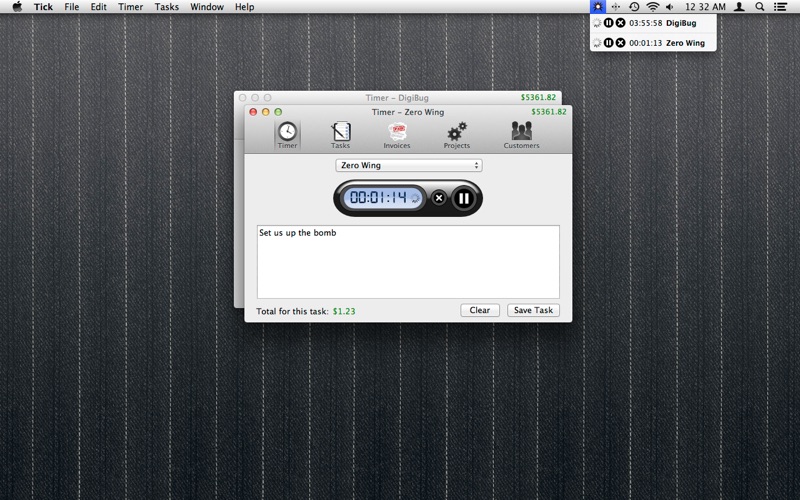Click the 00:01:14 timer display

pos(384,198)
